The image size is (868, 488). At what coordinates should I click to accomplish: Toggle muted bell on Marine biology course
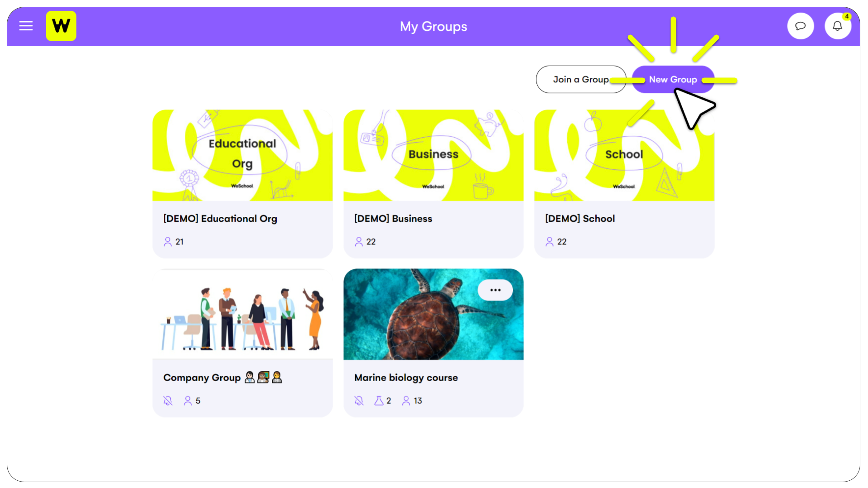[359, 401]
